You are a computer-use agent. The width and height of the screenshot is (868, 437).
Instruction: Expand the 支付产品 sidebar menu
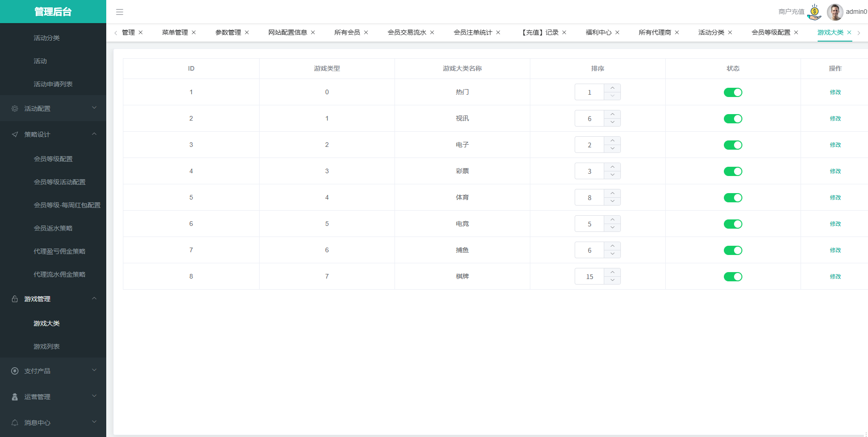[x=53, y=371]
